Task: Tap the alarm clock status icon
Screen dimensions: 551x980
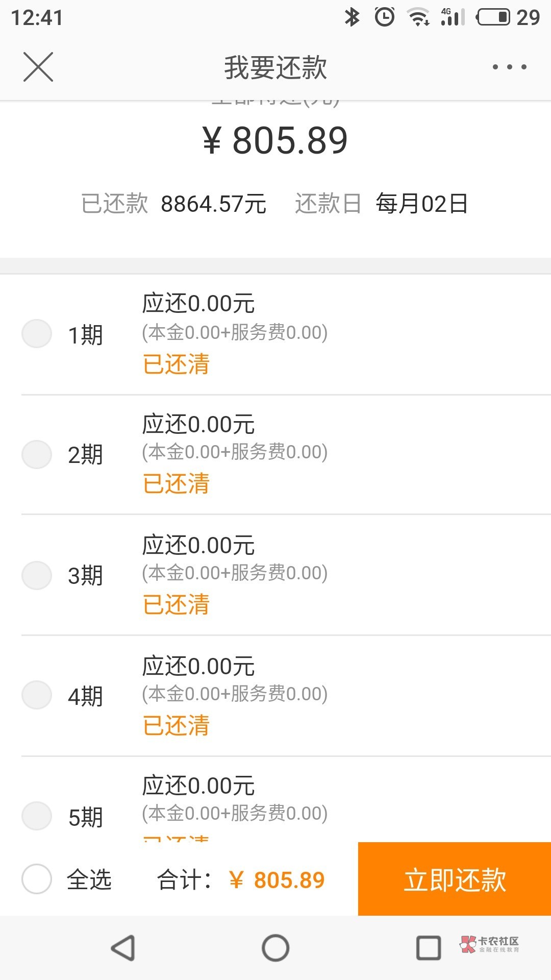Action: [385, 17]
